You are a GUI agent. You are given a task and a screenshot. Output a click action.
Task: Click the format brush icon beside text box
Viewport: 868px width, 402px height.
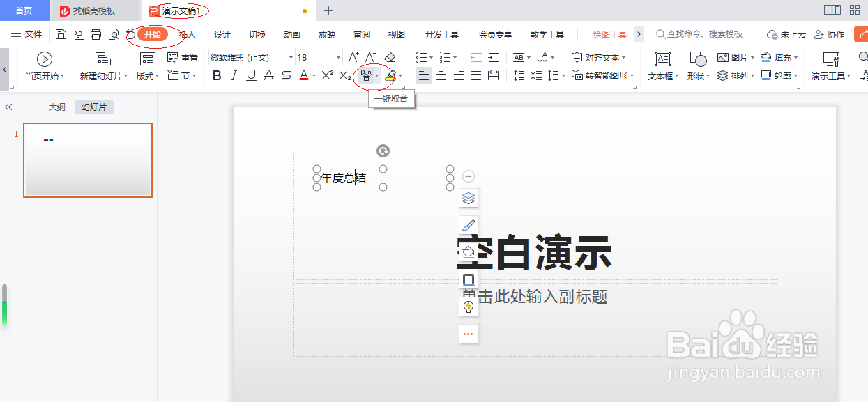point(469,225)
